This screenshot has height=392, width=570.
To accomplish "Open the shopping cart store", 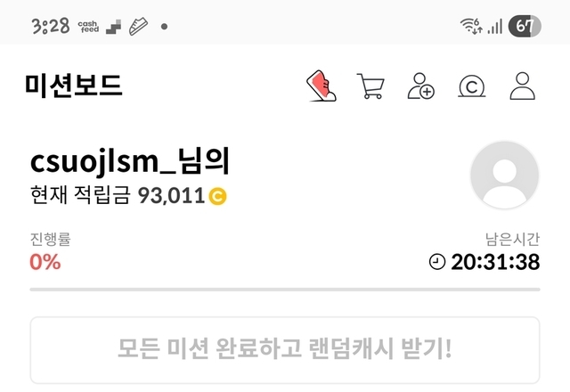I will pos(370,86).
